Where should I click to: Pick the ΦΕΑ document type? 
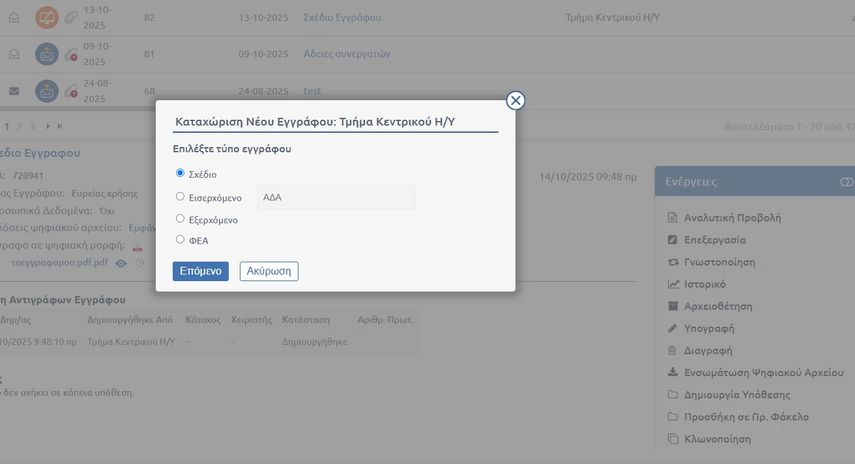point(180,239)
